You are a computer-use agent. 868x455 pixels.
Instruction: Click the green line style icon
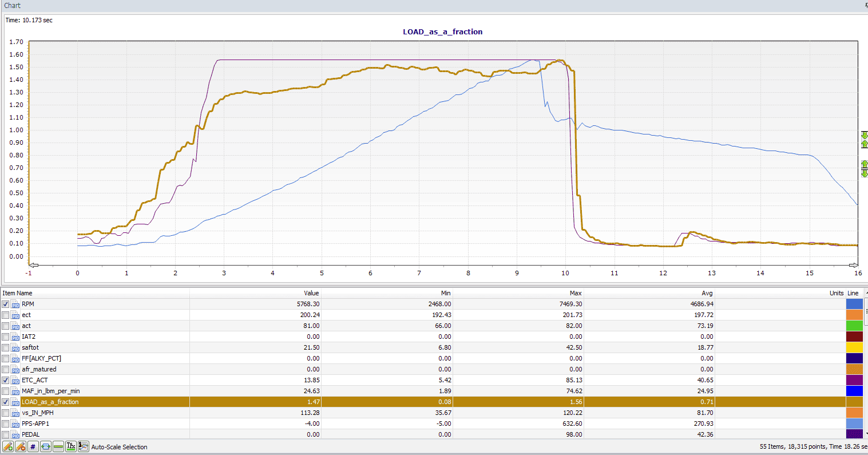point(58,446)
